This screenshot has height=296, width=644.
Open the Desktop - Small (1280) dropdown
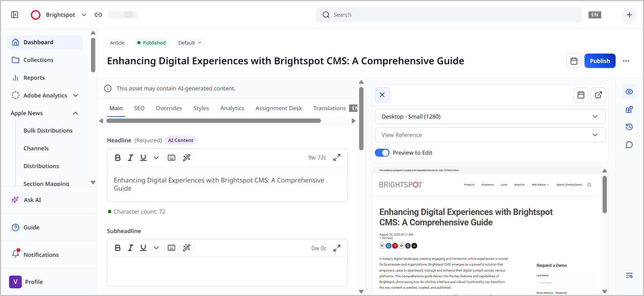coord(490,117)
